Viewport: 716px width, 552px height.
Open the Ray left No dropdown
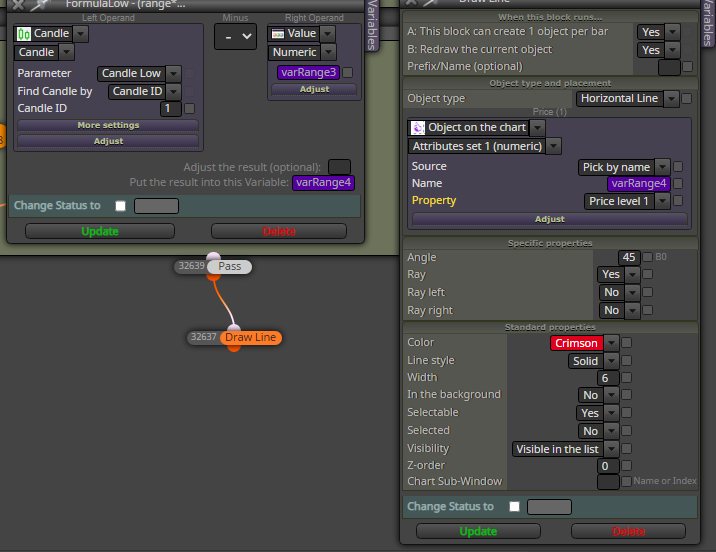[x=632, y=293]
